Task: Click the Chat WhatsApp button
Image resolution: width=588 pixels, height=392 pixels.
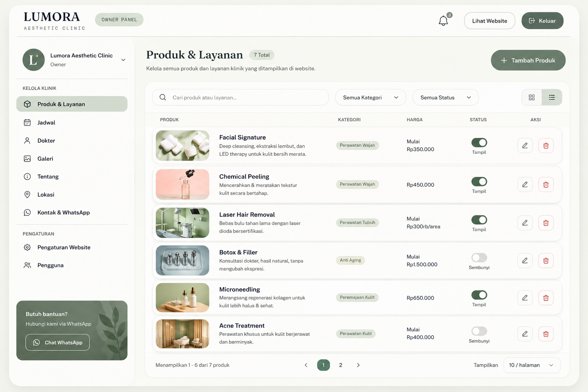Action: pyautogui.click(x=57, y=342)
